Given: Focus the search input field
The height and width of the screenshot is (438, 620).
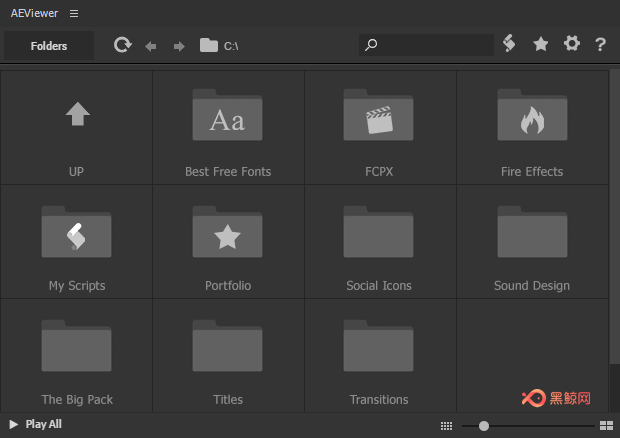Looking at the screenshot, I should click(426, 45).
